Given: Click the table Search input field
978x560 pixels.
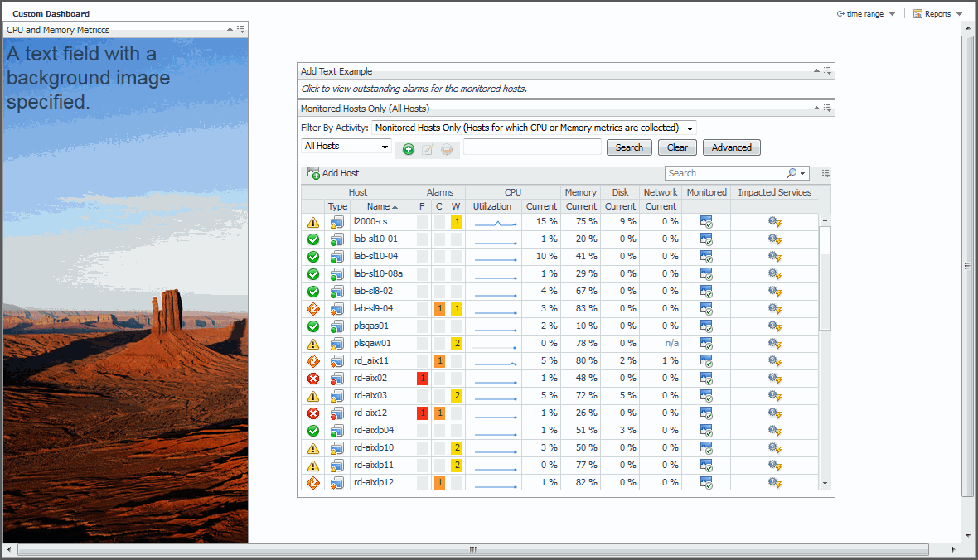Looking at the screenshot, I should (x=726, y=173).
